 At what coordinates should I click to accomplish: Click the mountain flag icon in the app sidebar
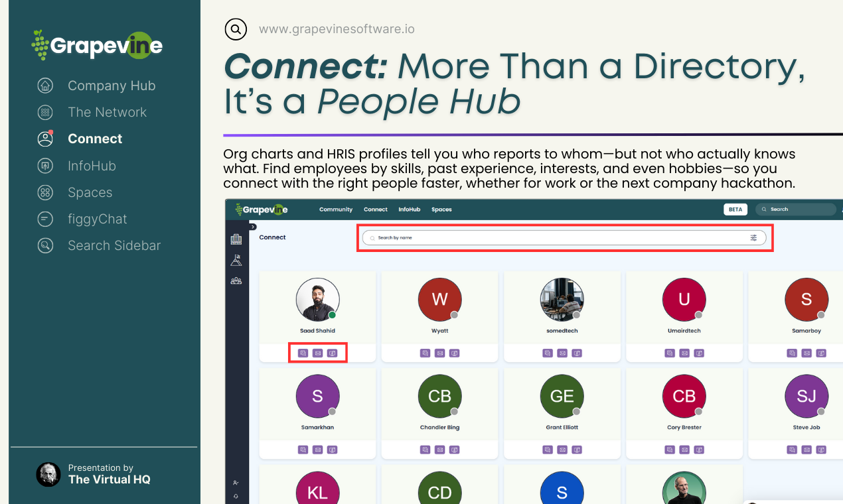click(236, 261)
